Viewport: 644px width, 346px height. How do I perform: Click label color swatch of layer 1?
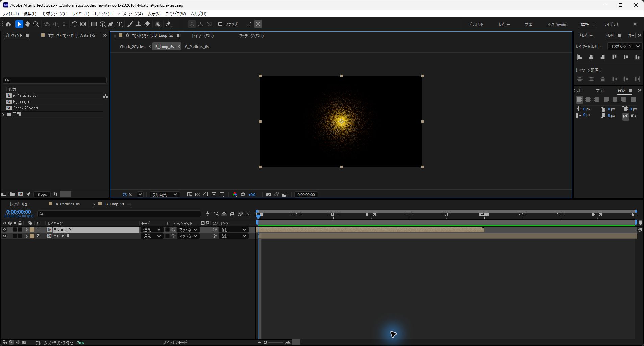click(x=32, y=230)
